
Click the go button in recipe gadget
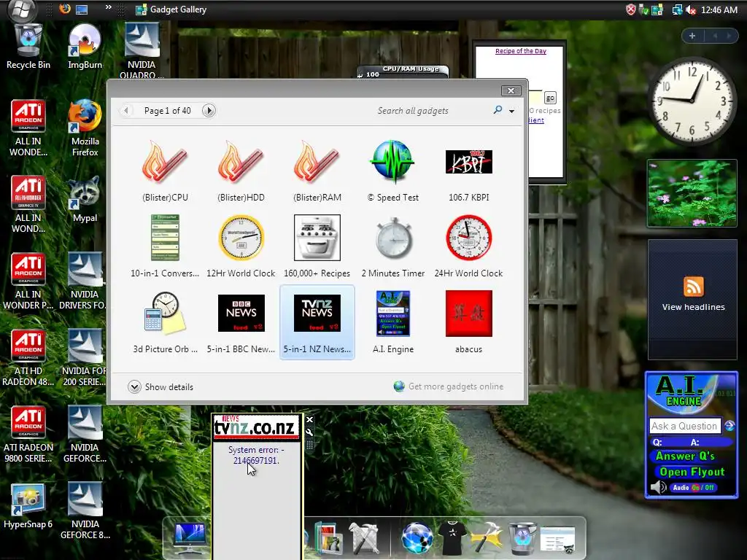click(x=550, y=98)
